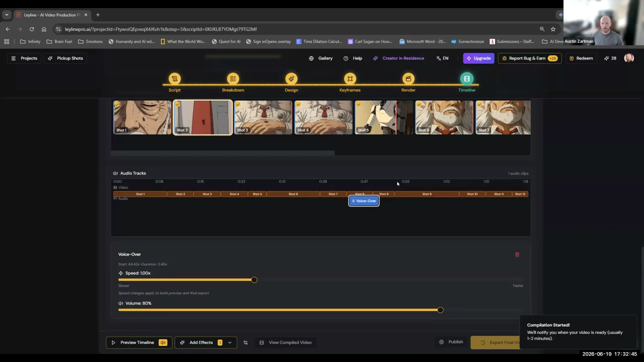Click the Upgrade button
Viewport: 644px width, 362px height.
(479, 58)
